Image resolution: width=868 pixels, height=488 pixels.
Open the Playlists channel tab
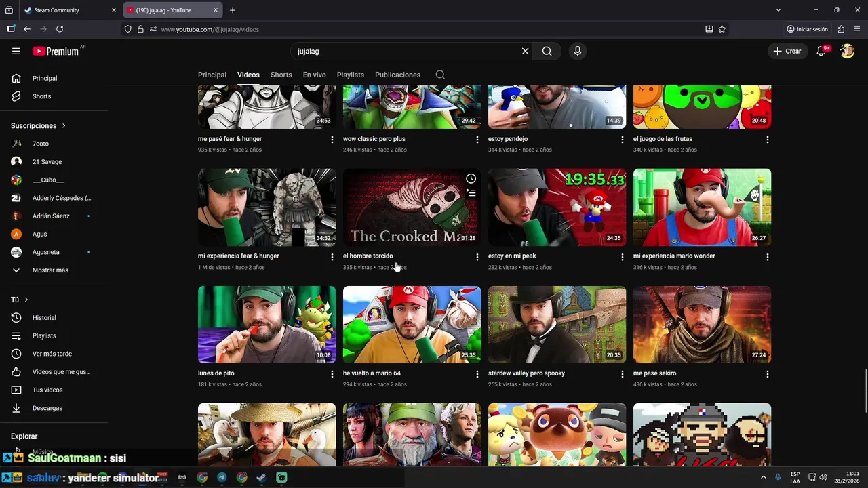pyautogui.click(x=351, y=75)
